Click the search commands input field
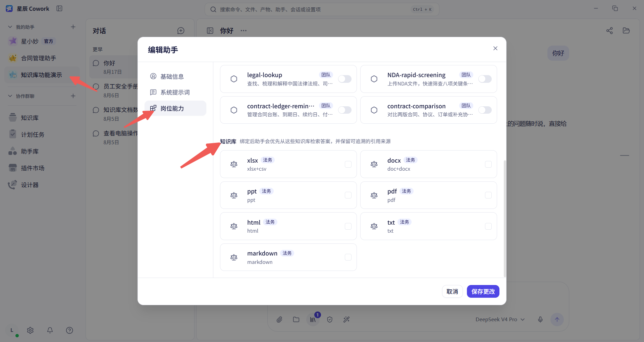The image size is (644, 342). [x=322, y=9]
